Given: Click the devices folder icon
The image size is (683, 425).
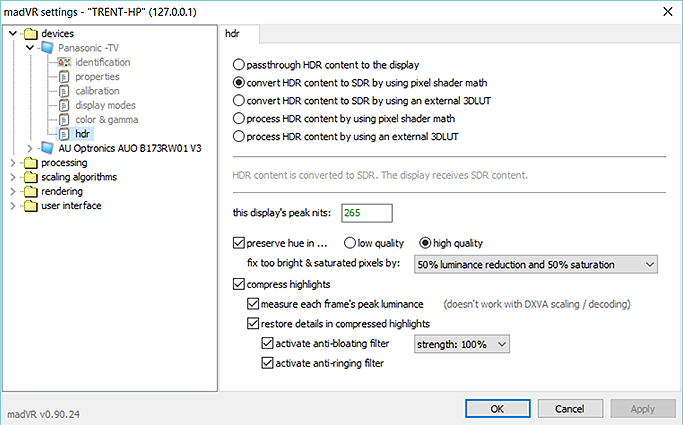Looking at the screenshot, I should tap(30, 34).
